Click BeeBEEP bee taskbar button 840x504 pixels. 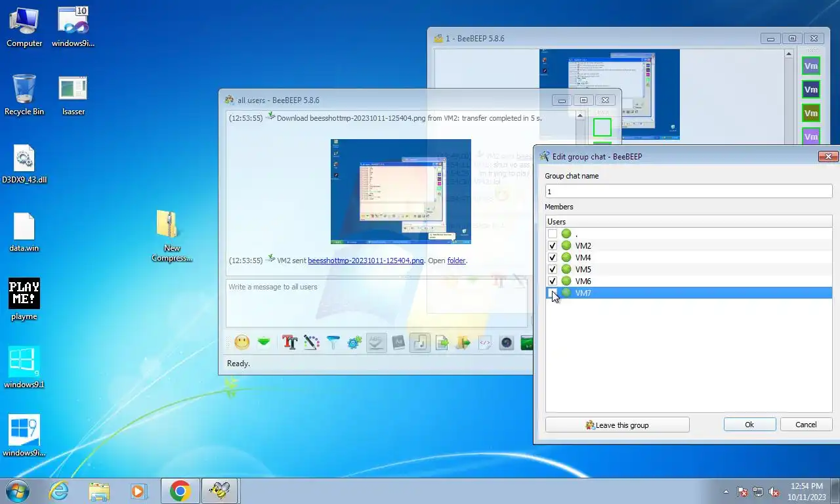tap(219, 491)
